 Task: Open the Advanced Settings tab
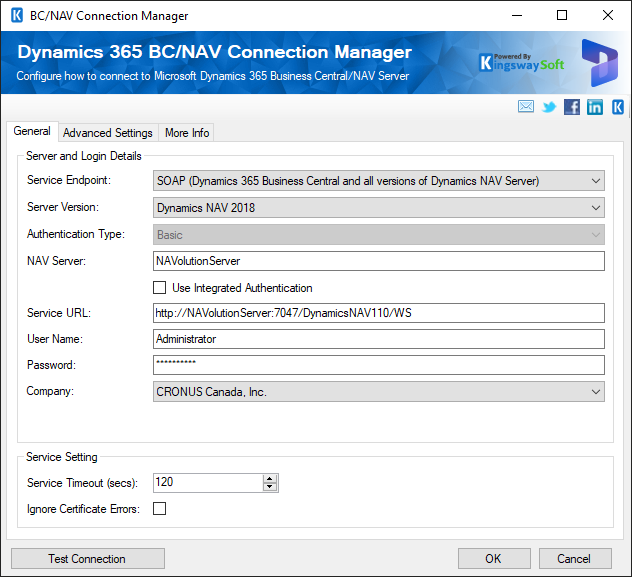point(108,133)
